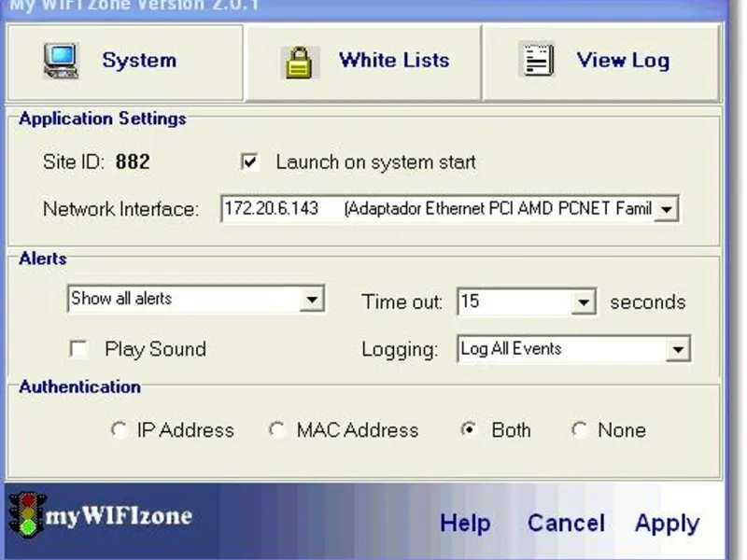
Task: Click the Authentication group label
Action: [x=79, y=386]
